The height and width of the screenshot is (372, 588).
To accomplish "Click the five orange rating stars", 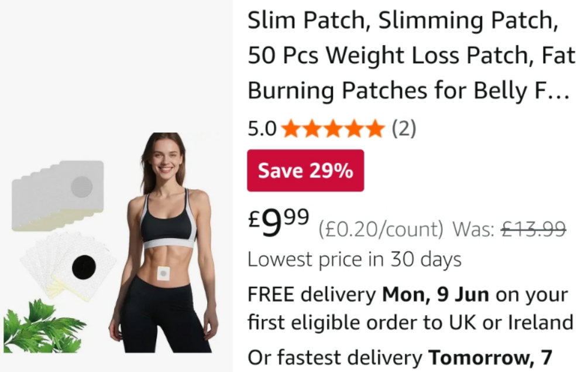I will pos(333,129).
